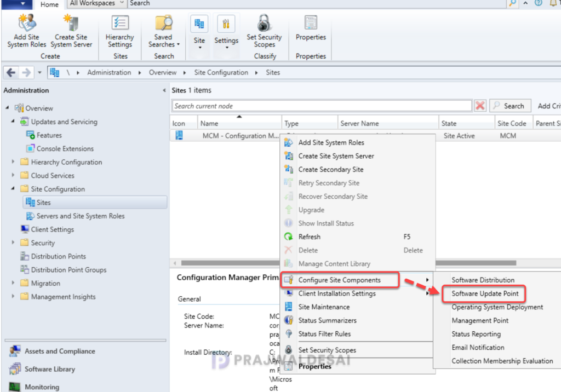The height and width of the screenshot is (392, 561).
Task: Collapse the Administration navigation pane
Action: pyautogui.click(x=164, y=90)
